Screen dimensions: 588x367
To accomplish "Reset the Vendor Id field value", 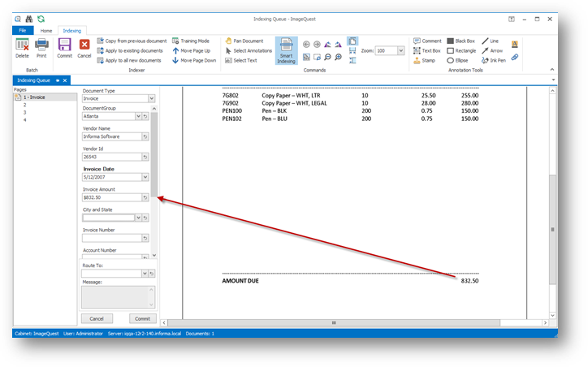I will [145, 157].
